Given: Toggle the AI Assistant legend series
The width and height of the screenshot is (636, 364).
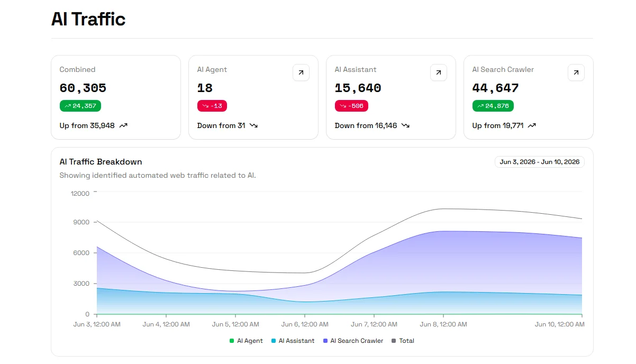Looking at the screenshot, I should [293, 341].
